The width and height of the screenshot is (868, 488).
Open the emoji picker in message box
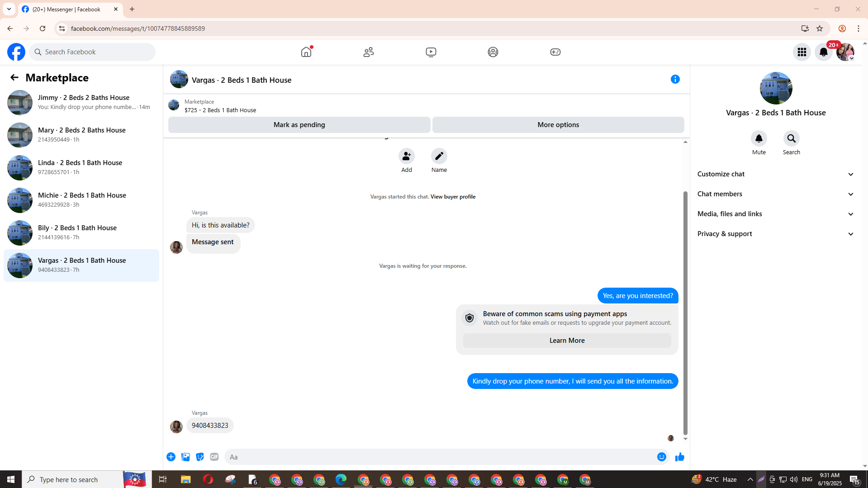point(662,457)
